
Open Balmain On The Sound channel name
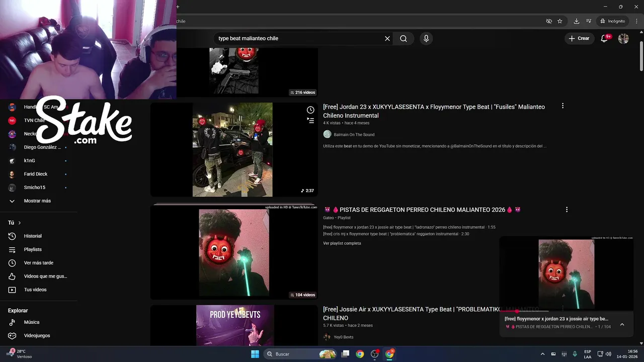(x=354, y=135)
